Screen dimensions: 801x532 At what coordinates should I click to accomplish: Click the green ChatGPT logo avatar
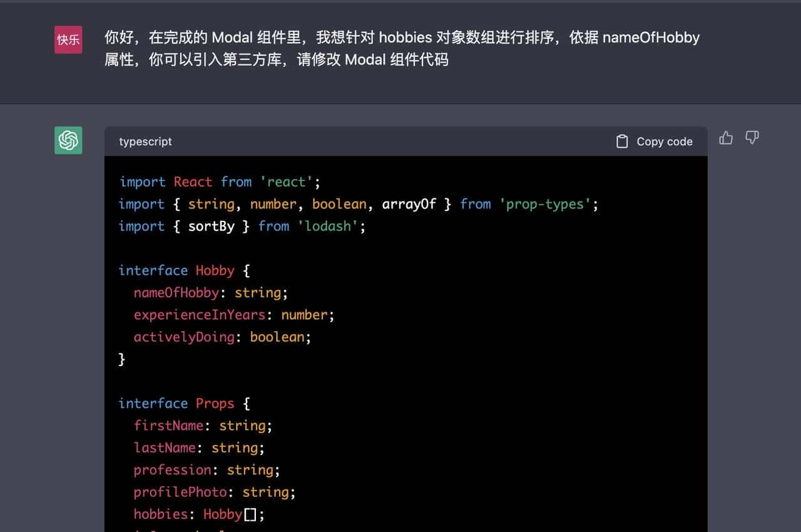(x=68, y=140)
